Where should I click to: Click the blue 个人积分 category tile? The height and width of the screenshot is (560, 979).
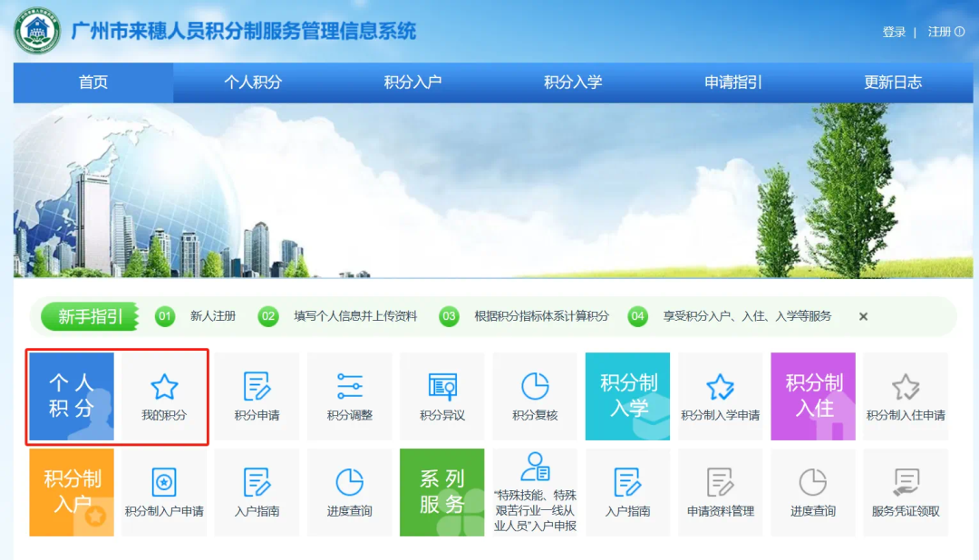(72, 396)
